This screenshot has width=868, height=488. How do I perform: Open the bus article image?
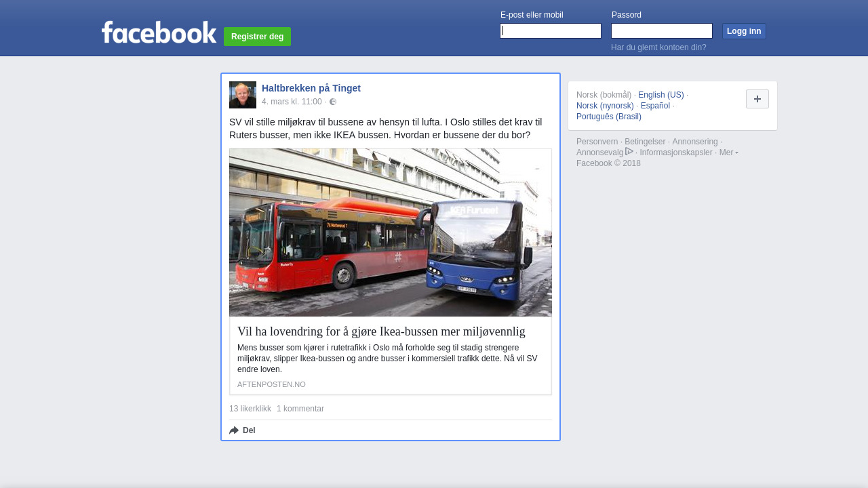click(391, 232)
